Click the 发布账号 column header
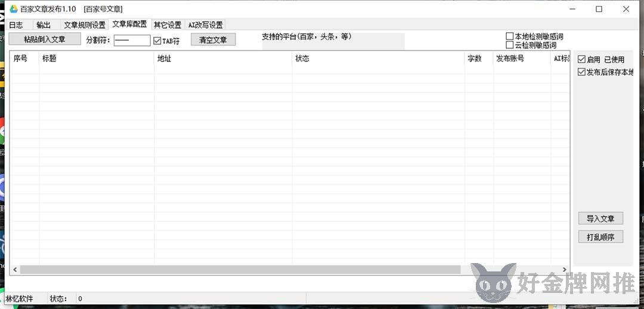This screenshot has height=309, width=644. tap(522, 59)
